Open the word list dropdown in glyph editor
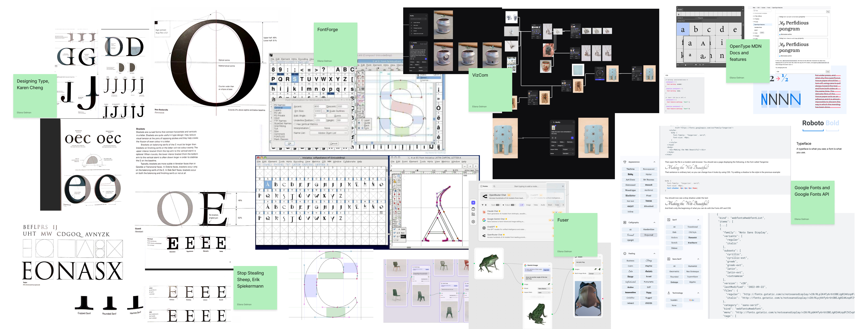This screenshot has height=329, width=868. click(465, 166)
